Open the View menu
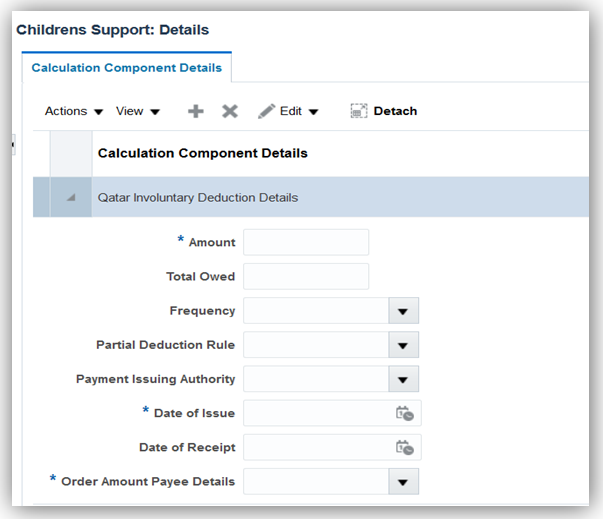The width and height of the screenshot is (603, 519). coord(138,111)
